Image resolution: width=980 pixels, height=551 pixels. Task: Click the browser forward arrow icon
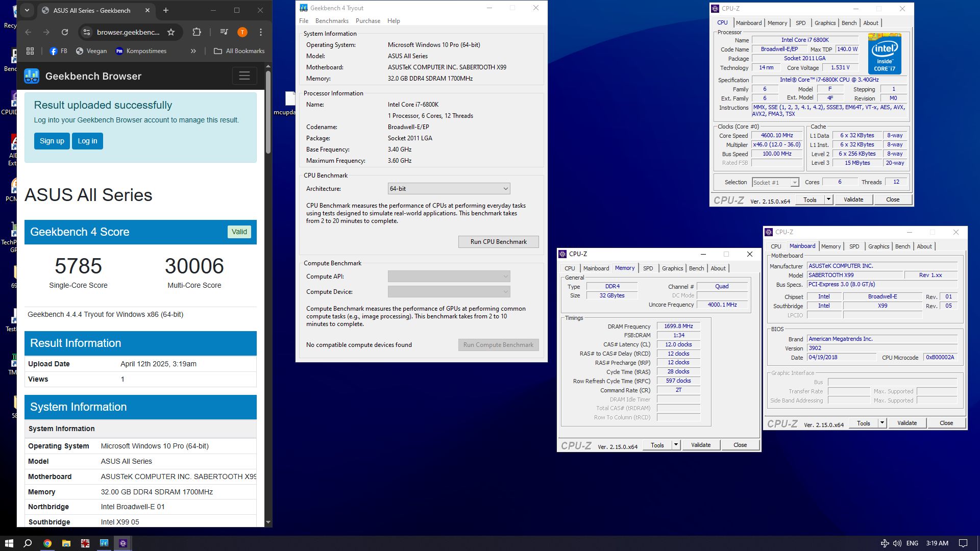(x=46, y=32)
